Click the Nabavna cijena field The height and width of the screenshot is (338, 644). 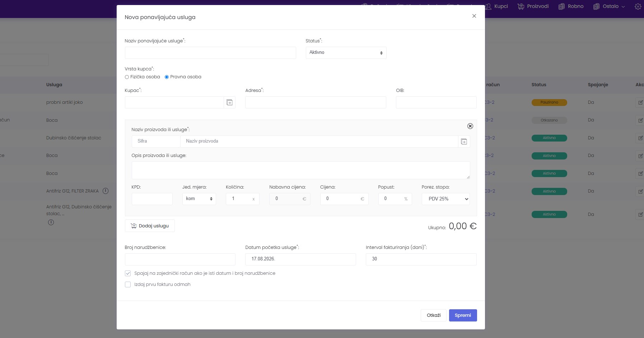pyautogui.click(x=290, y=199)
